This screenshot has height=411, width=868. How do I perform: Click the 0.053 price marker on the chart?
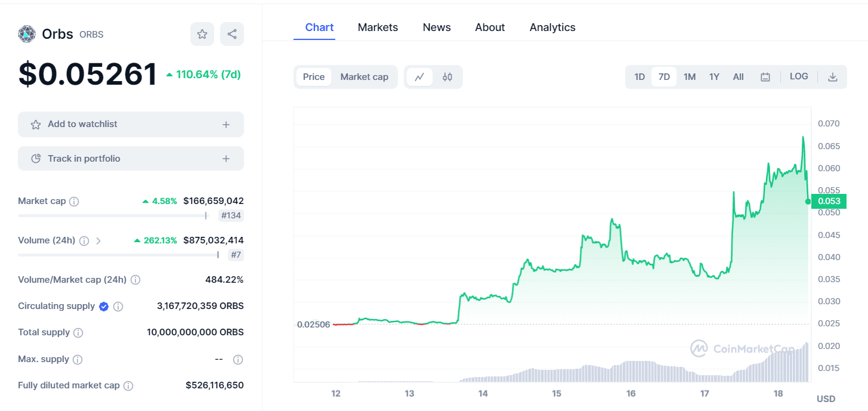pyautogui.click(x=829, y=201)
